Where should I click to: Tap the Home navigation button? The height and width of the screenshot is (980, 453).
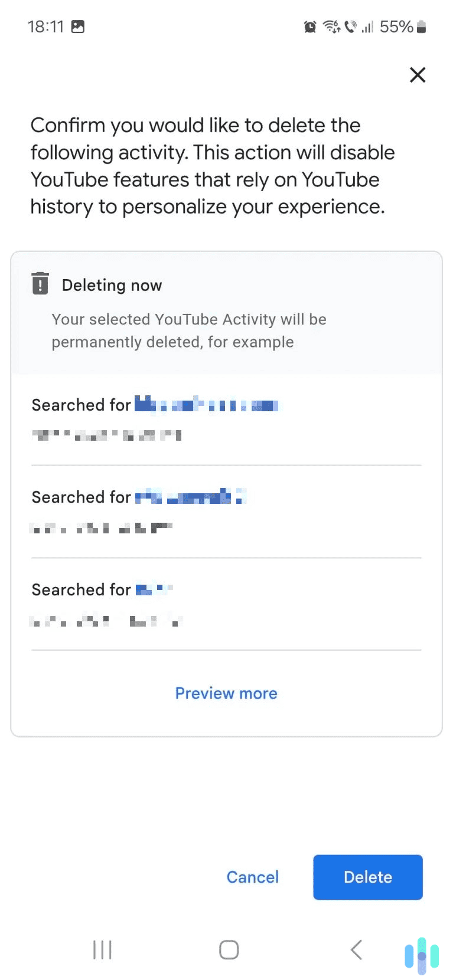[x=228, y=949]
